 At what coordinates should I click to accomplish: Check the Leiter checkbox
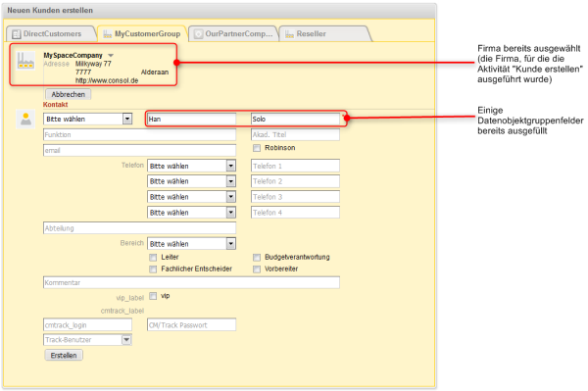point(153,258)
